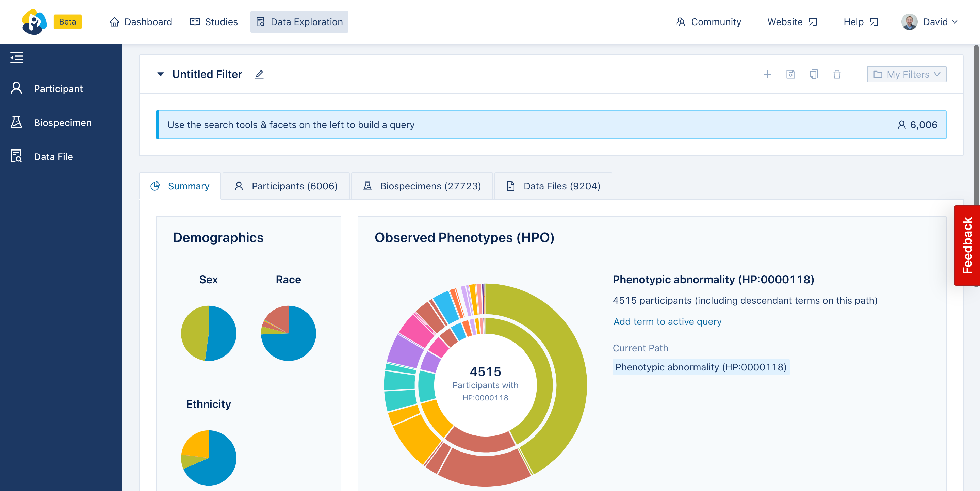Viewport: 980px width, 491px height.
Task: Collapse the Untitled Filter caret
Action: [x=161, y=74]
